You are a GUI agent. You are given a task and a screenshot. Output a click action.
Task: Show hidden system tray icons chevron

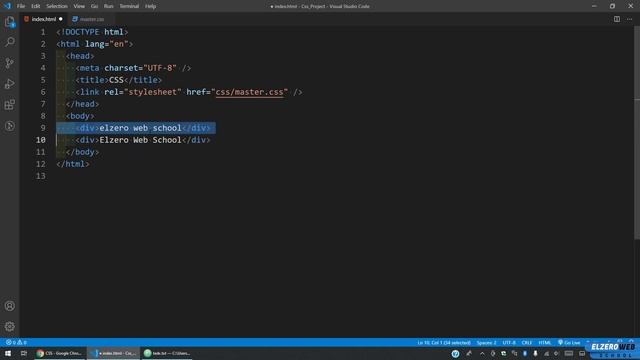tap(482, 353)
